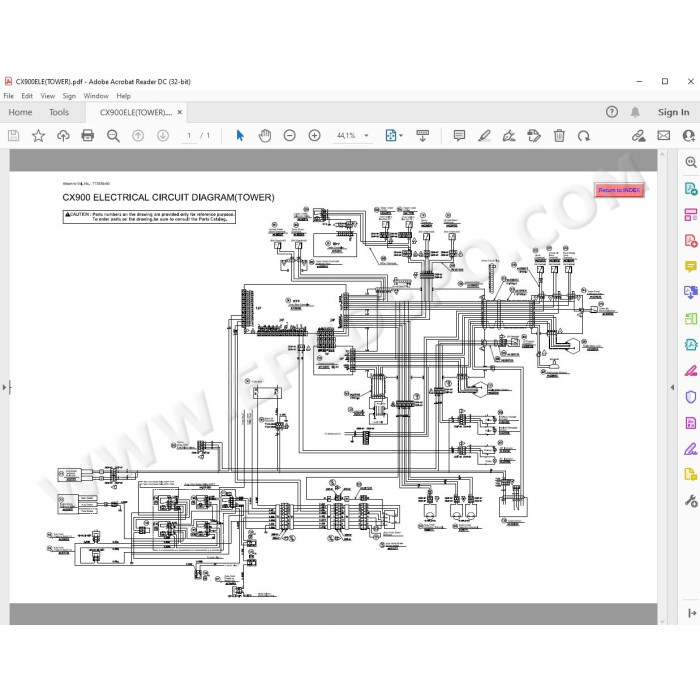This screenshot has width=700, height=700.
Task: Share a link to the file
Action: coord(638,135)
